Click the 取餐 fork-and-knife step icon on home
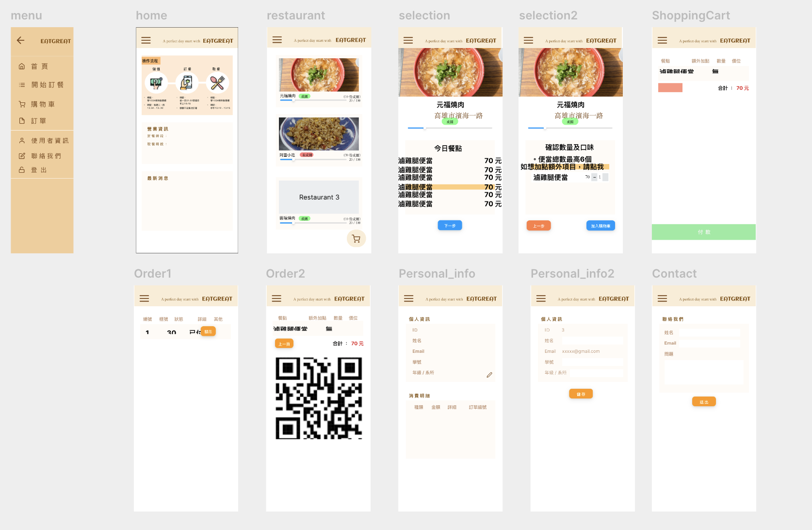 coord(217,83)
